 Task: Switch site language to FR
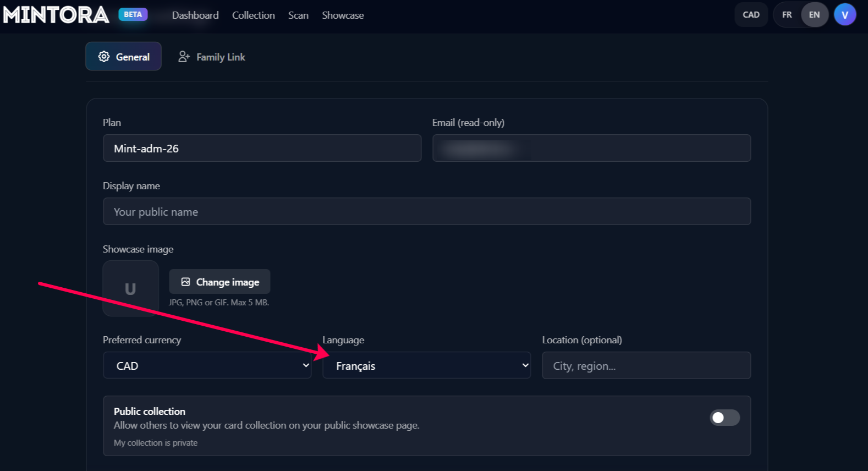[x=787, y=15]
